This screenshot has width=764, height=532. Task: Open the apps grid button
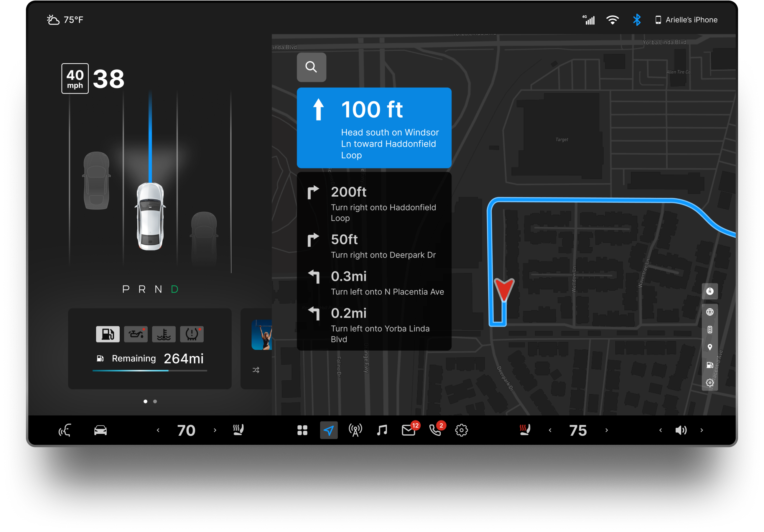click(302, 430)
